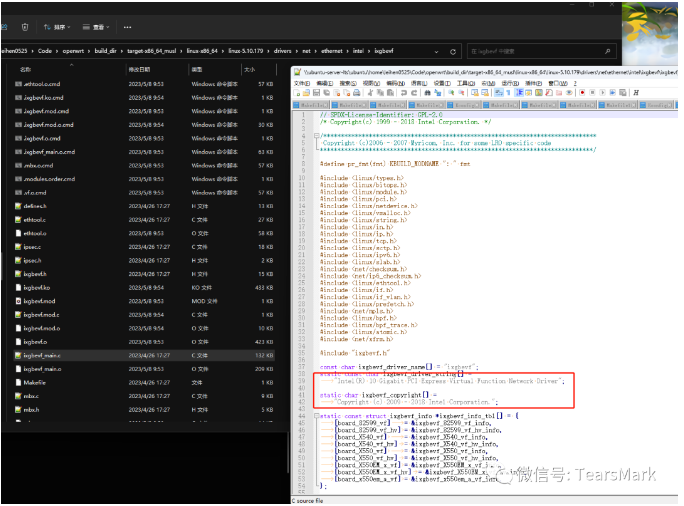Open Find with the binoculars icon
684x506 pixels.
pyautogui.click(x=427, y=92)
